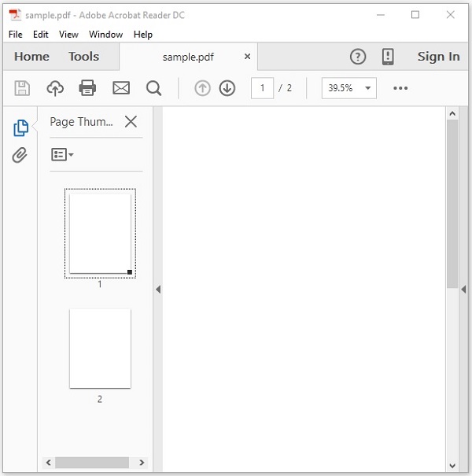Open the thumbnail options dropdown menu
This screenshot has height=476, width=472.
[62, 155]
